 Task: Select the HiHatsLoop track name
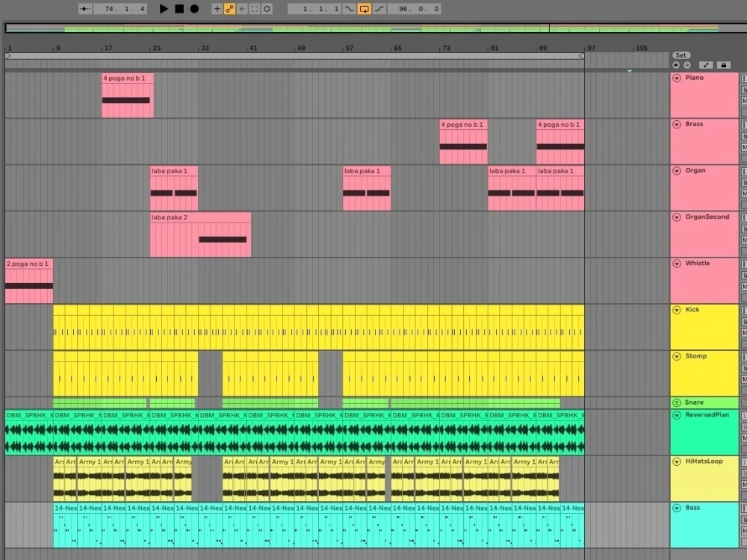[704, 461]
